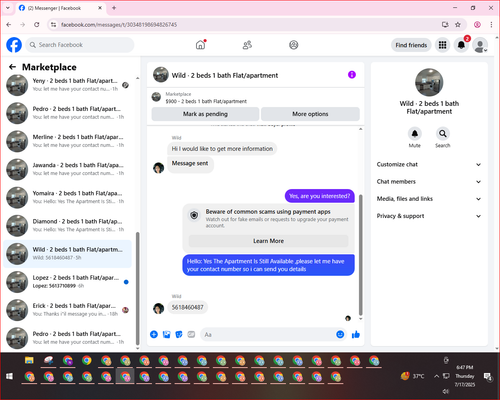Click the listing photo in the right panel
The height and width of the screenshot is (400, 500).
pyautogui.click(x=429, y=82)
